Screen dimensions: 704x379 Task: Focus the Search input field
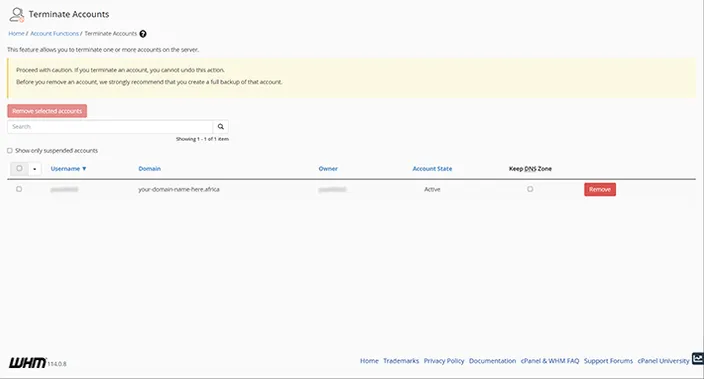pos(110,127)
